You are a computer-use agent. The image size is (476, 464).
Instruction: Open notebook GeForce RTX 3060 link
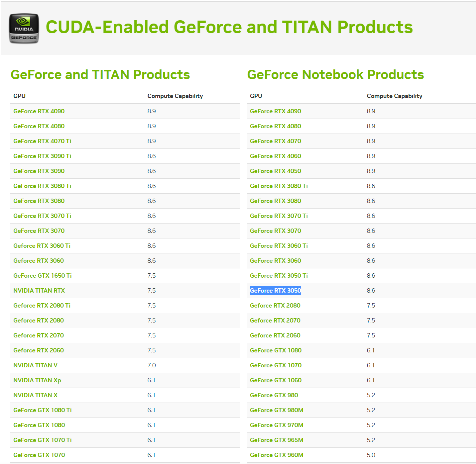point(276,261)
